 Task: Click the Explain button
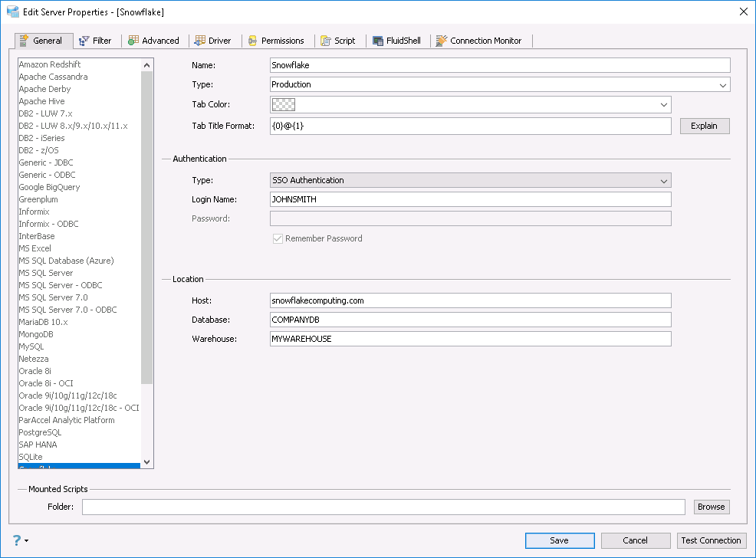click(x=704, y=126)
